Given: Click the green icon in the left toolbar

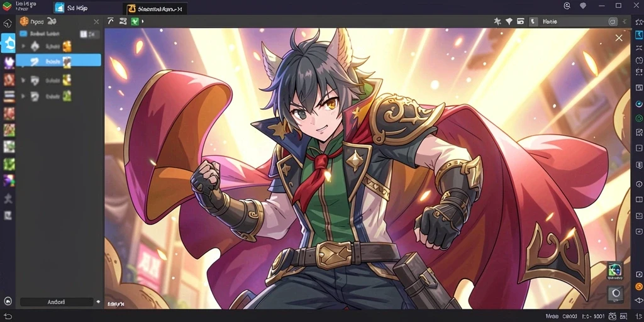Looking at the screenshot, I should click(x=135, y=21).
